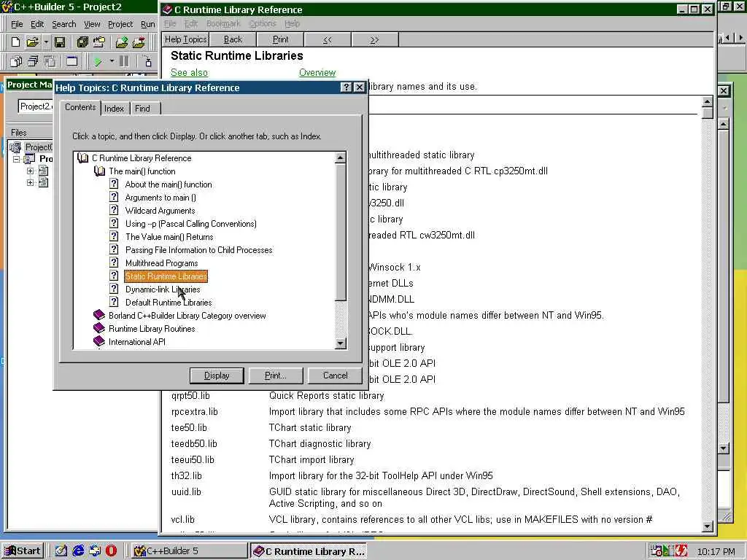Click the Back button in help window

[x=233, y=39]
